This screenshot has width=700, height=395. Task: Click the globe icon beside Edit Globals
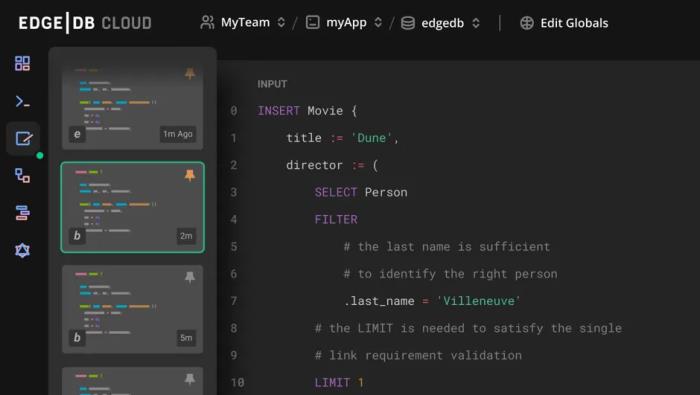point(527,23)
